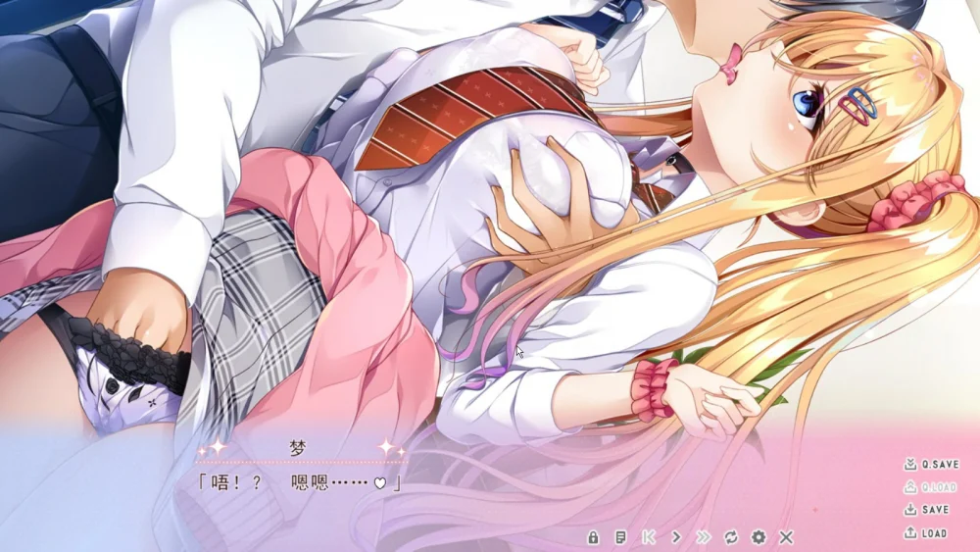Click the LOAD tray icon
This screenshot has width=980, height=552.
(910, 533)
